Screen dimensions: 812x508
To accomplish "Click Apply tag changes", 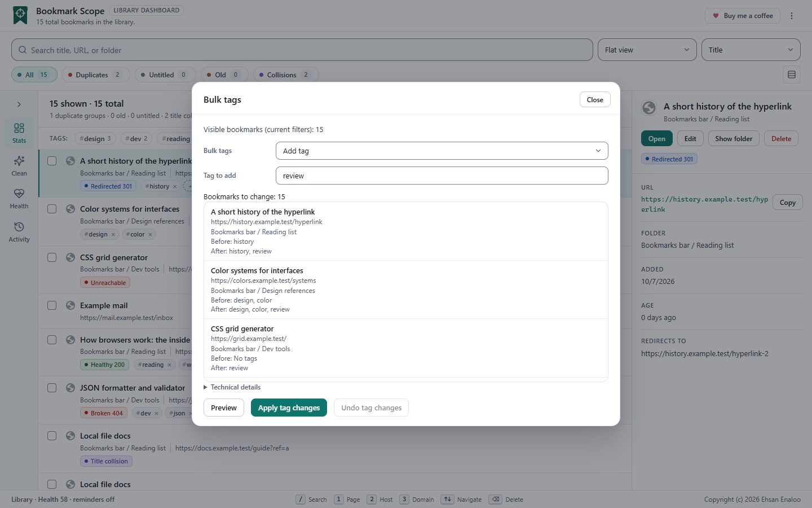I will pyautogui.click(x=289, y=408).
